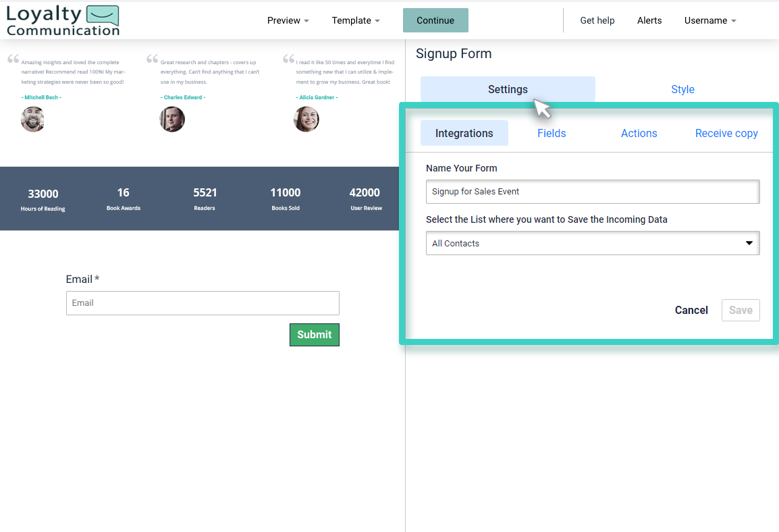
Task: Switch to the Fields tab
Action: point(552,133)
